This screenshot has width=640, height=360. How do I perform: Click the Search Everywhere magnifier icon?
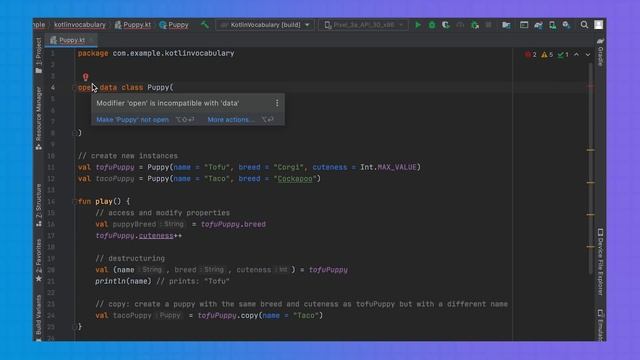pos(584,25)
